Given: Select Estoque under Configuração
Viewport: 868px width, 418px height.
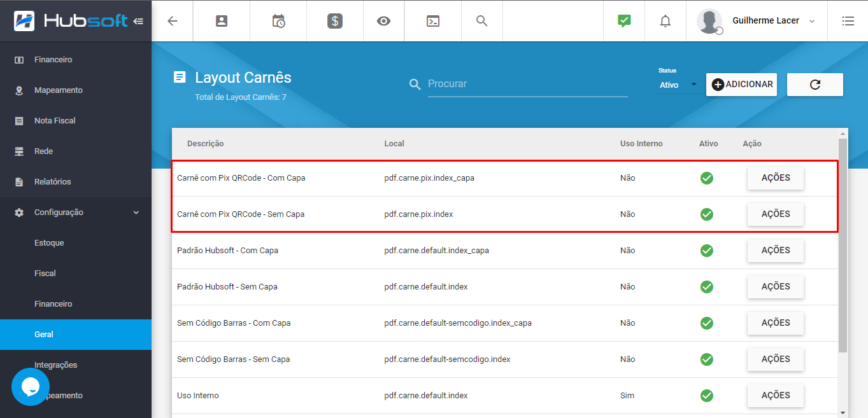Looking at the screenshot, I should pos(76,243).
